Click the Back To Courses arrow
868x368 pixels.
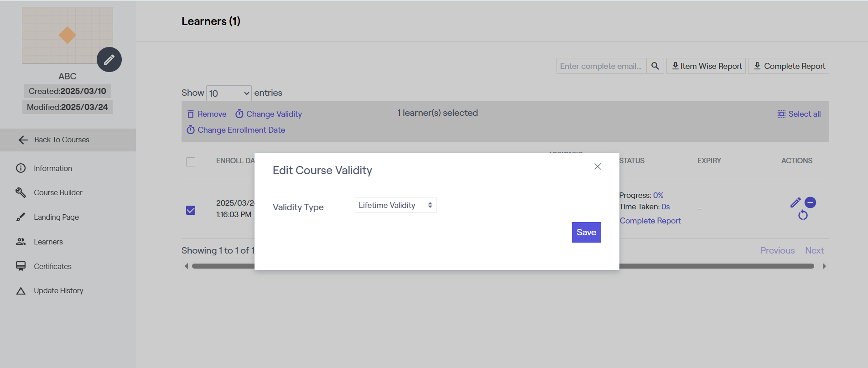click(x=23, y=140)
